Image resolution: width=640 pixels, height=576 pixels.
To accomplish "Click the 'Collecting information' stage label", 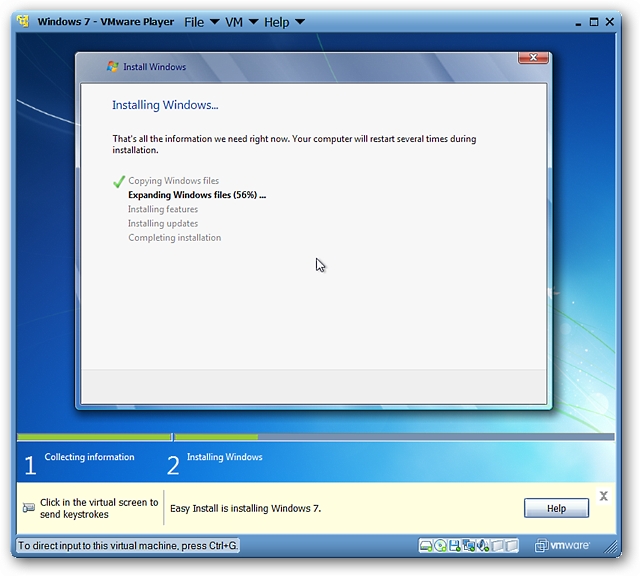I will (x=89, y=457).
